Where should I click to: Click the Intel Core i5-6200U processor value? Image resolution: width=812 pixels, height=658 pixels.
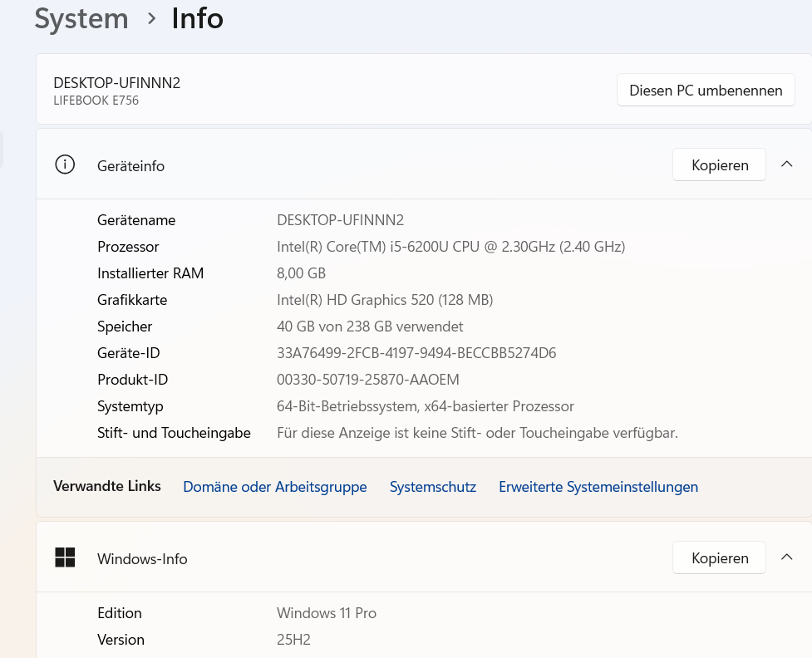pyautogui.click(x=451, y=247)
